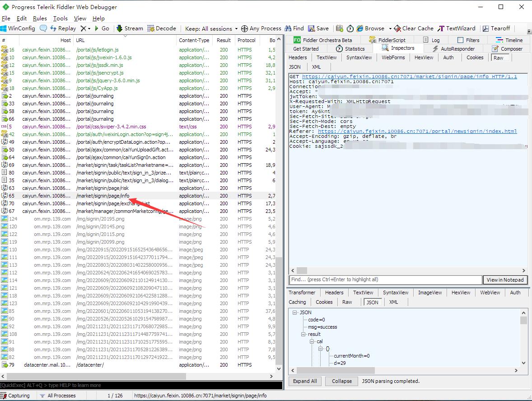532x401 pixels.
Task: Open the Browse dropdown arrow
Action: pyautogui.click(x=390, y=29)
